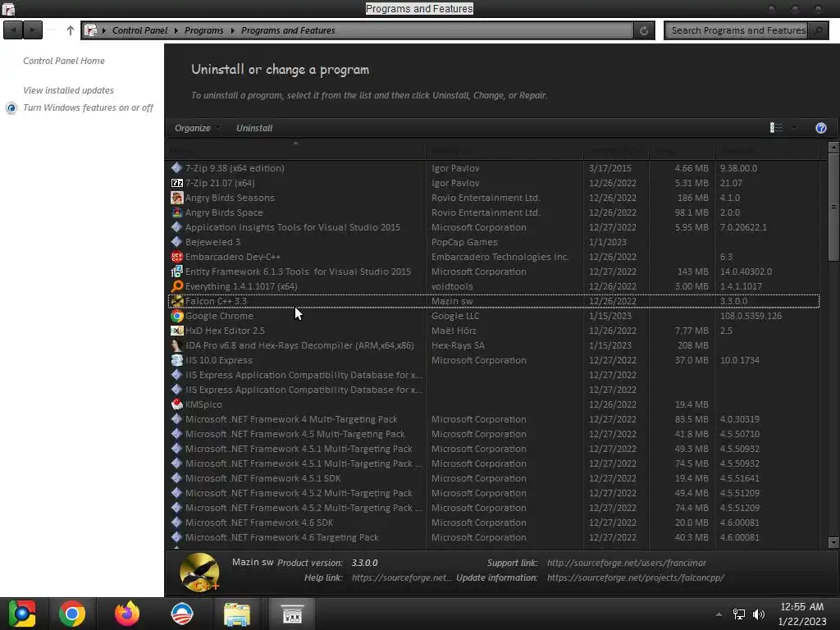Click Programs in the breadcrumb path
The height and width of the screenshot is (630, 840).
click(x=203, y=30)
